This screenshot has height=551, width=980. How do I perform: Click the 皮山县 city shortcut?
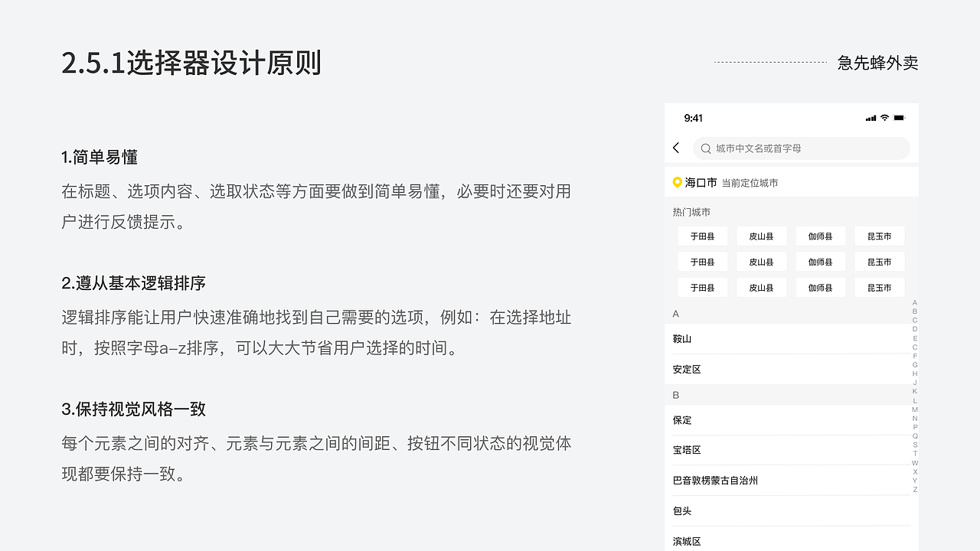(x=761, y=236)
